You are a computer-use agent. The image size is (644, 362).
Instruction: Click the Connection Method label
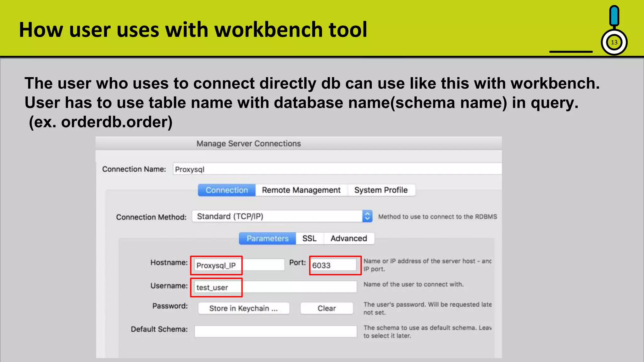tap(151, 217)
